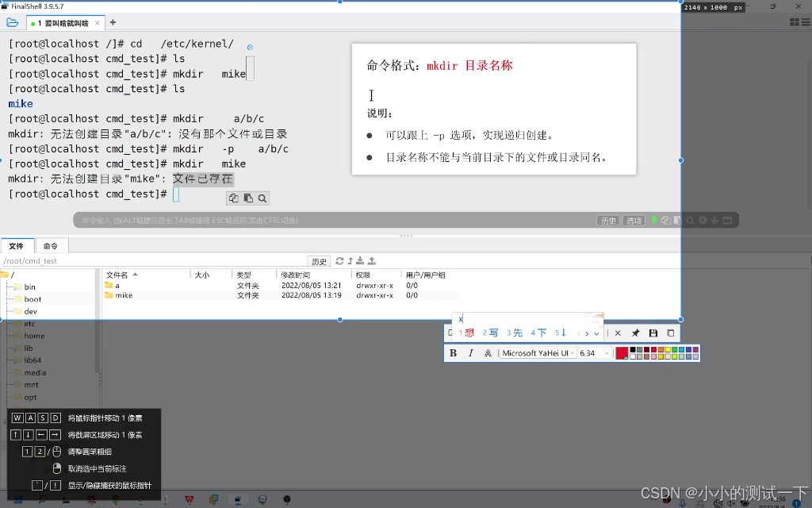
Task: Switch to the 命令 tab
Action: tap(51, 245)
